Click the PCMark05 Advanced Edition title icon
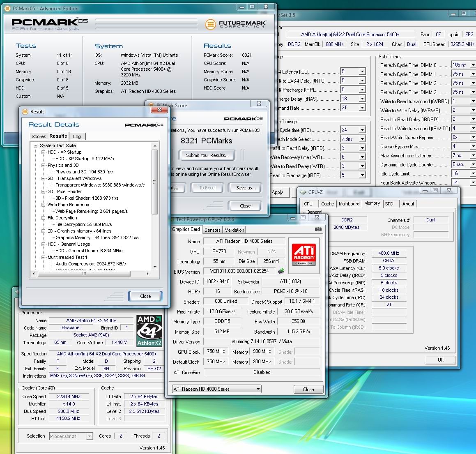 [7, 9]
